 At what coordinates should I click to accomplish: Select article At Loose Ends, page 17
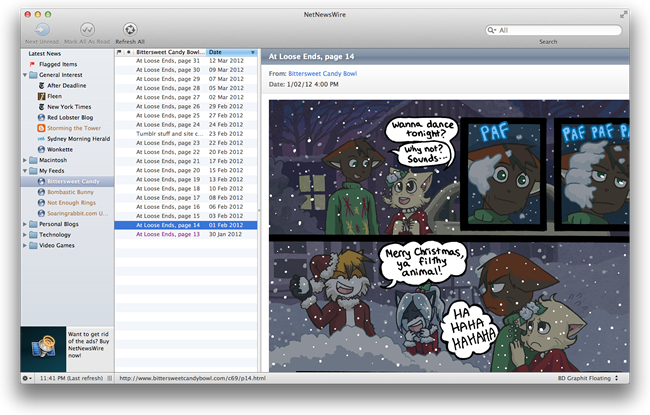pos(186,197)
